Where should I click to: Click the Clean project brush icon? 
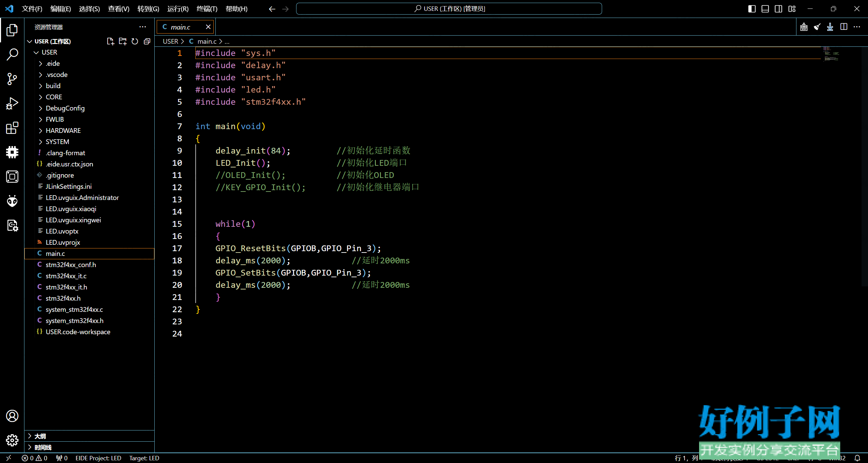tap(817, 27)
